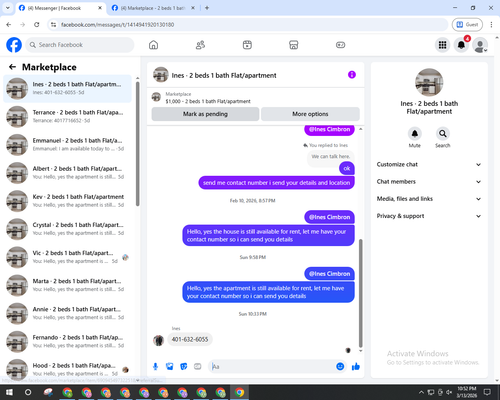Open the emoji picker

pyautogui.click(x=340, y=367)
